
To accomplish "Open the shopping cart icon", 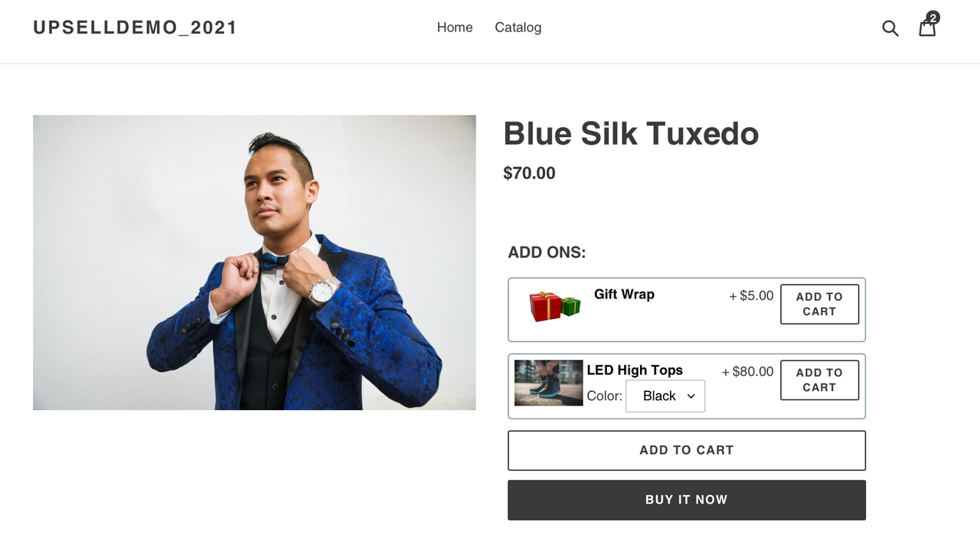I will pos(928,28).
